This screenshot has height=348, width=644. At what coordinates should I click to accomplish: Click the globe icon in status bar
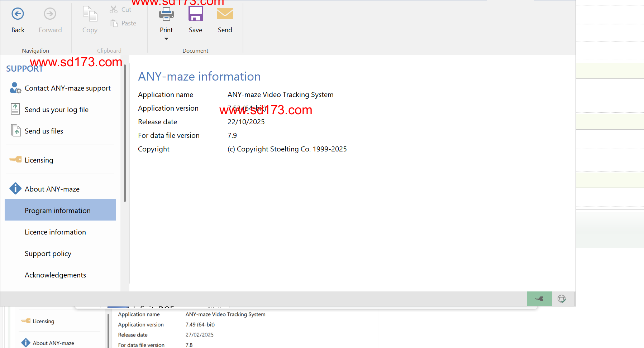[x=562, y=299]
